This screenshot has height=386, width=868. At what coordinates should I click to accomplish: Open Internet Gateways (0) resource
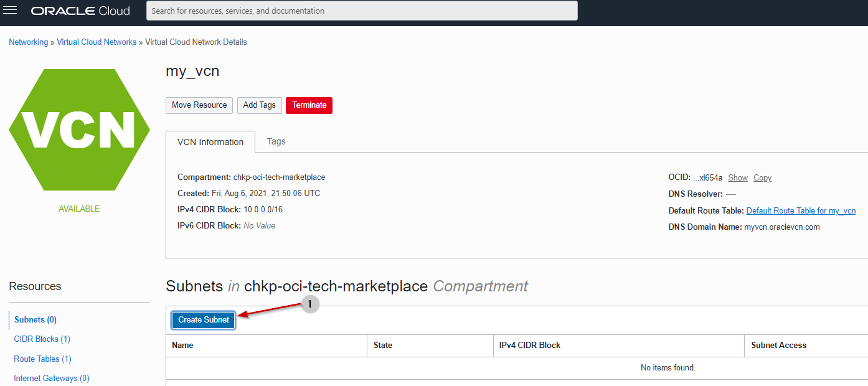coord(52,379)
